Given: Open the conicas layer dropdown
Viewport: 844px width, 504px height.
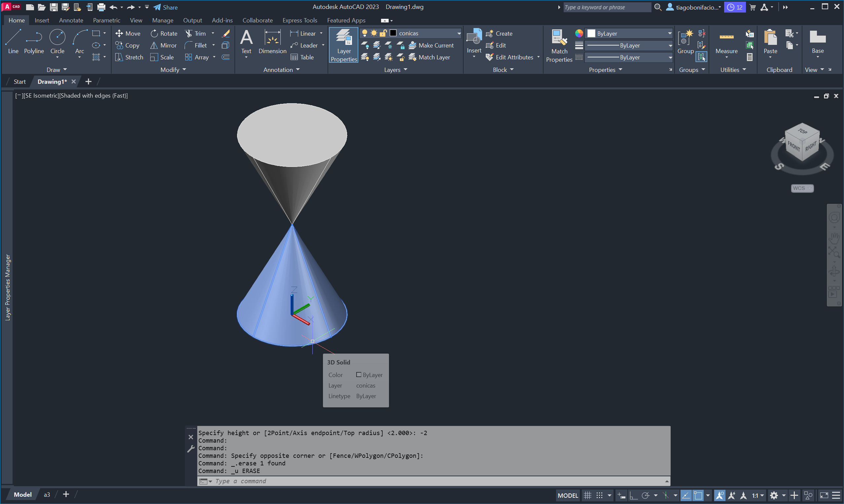Looking at the screenshot, I should (x=459, y=33).
